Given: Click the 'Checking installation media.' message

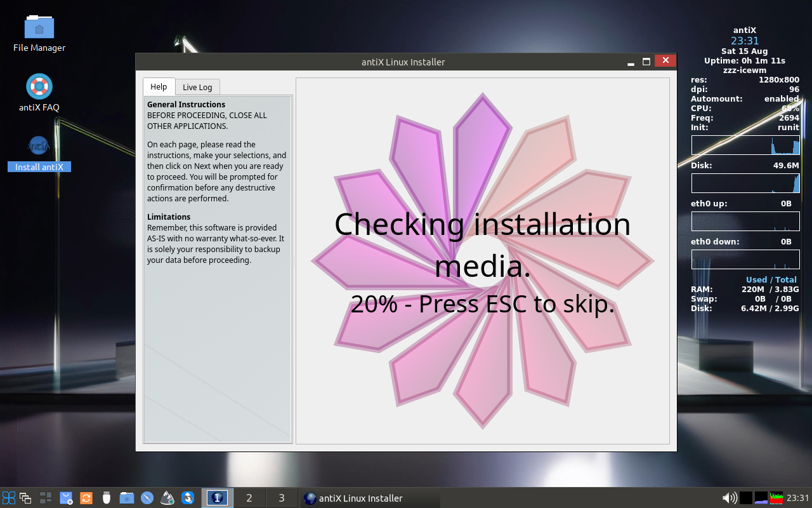Looking at the screenshot, I should point(482,244).
